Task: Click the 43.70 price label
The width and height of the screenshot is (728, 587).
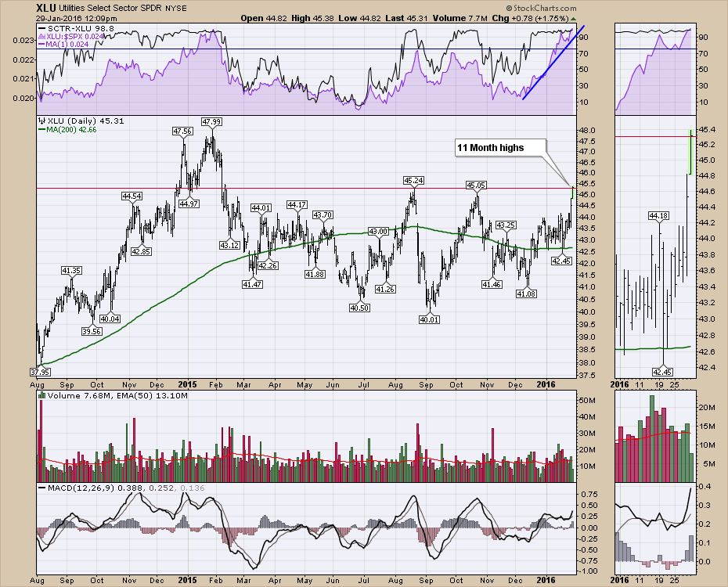Action: coord(323,215)
